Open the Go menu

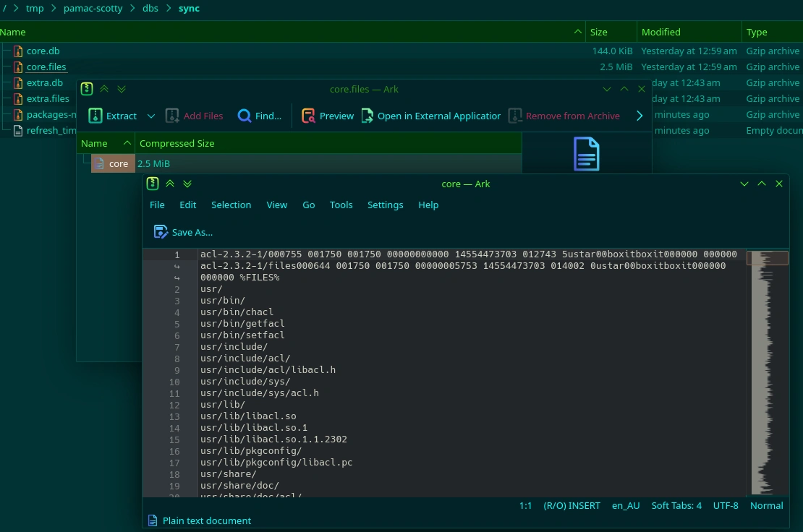[309, 205]
